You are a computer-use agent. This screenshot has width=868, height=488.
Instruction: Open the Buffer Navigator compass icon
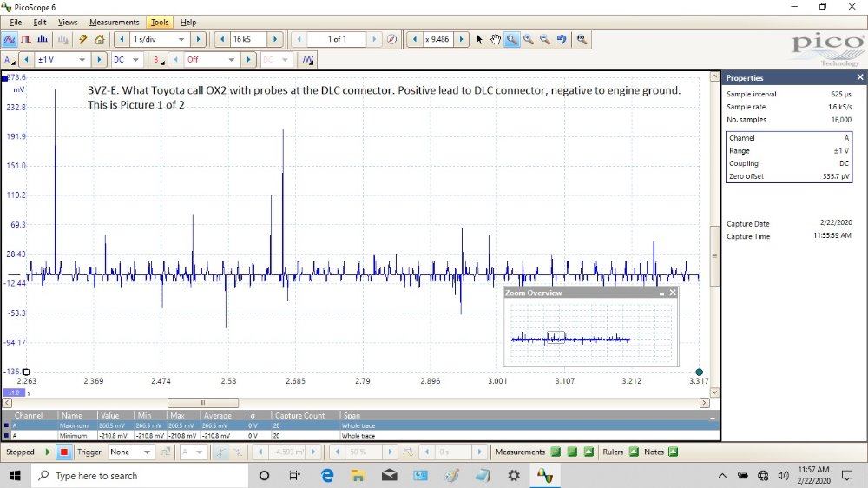pyautogui.click(x=392, y=39)
